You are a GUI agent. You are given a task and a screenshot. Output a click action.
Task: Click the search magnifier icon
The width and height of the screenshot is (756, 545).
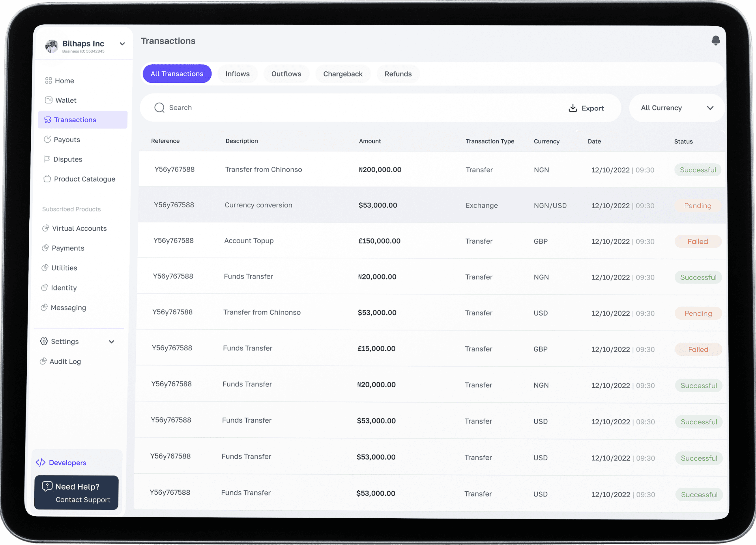pyautogui.click(x=159, y=108)
